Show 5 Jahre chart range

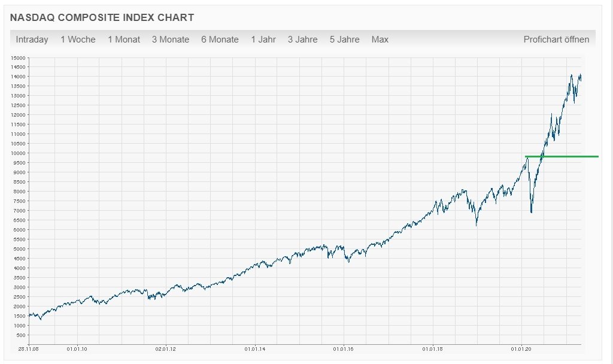tap(345, 40)
